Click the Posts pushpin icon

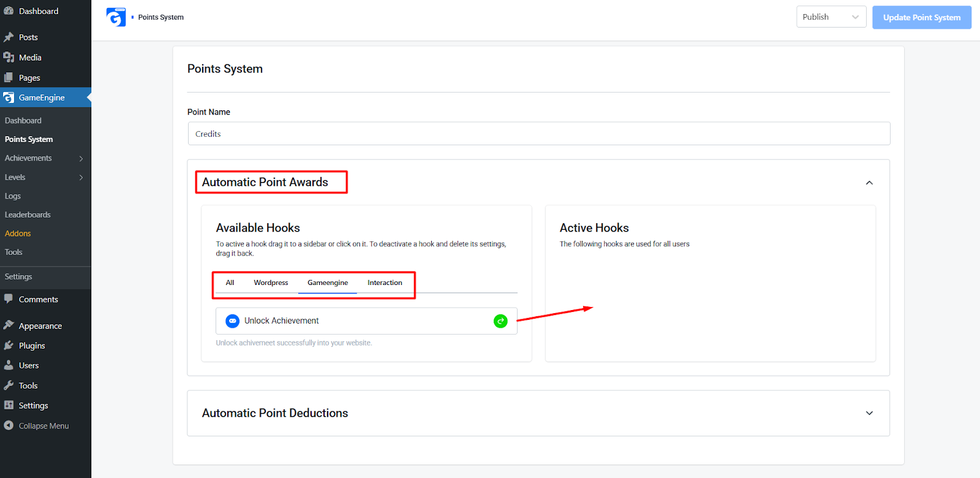[x=9, y=37]
